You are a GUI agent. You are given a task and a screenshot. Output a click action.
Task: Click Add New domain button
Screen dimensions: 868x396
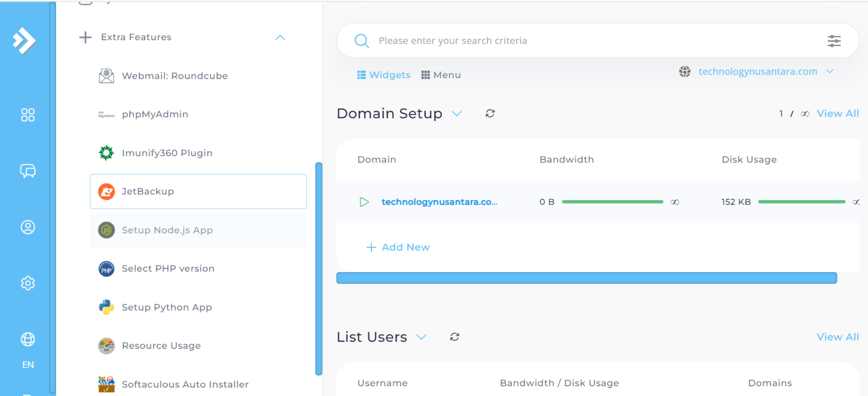(398, 247)
